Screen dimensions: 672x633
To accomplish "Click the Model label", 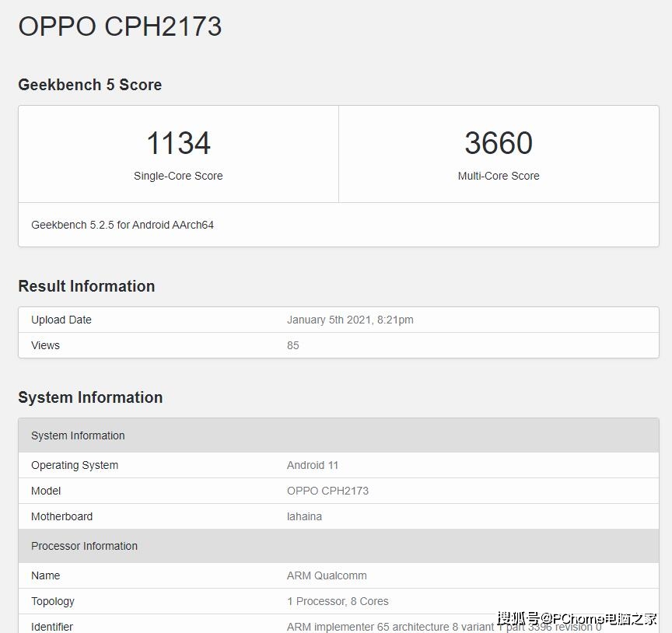I will click(46, 491).
